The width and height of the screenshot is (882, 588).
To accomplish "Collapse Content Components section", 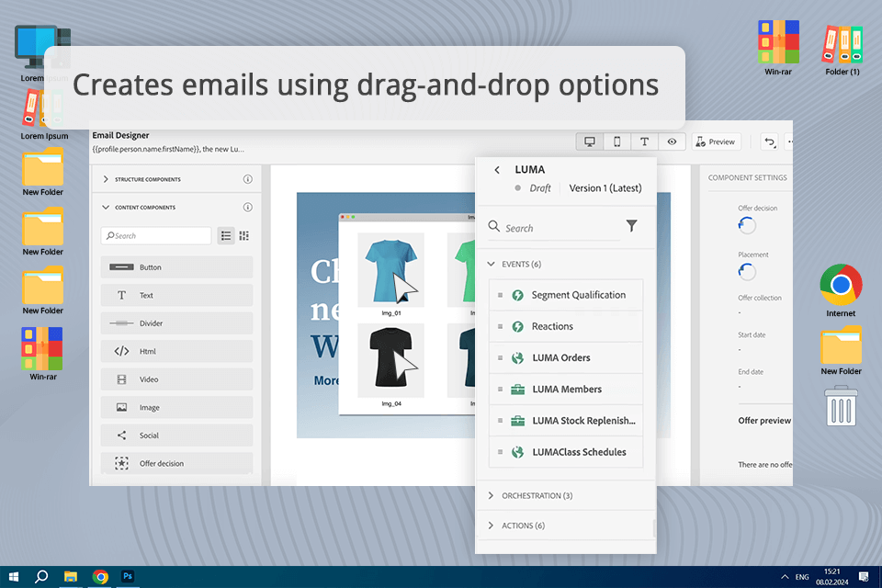I will click(106, 207).
